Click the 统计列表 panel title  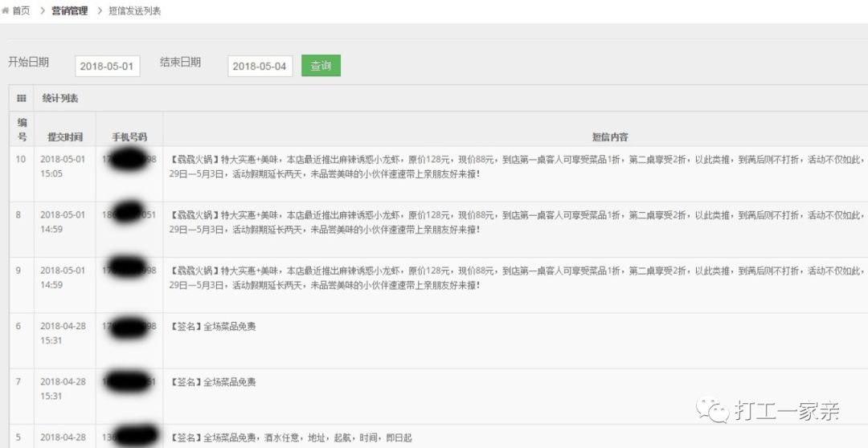point(60,98)
